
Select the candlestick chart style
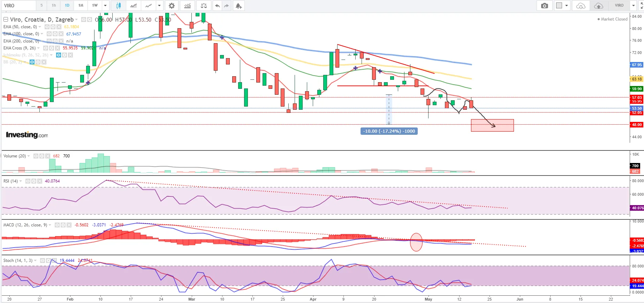[x=119, y=6]
